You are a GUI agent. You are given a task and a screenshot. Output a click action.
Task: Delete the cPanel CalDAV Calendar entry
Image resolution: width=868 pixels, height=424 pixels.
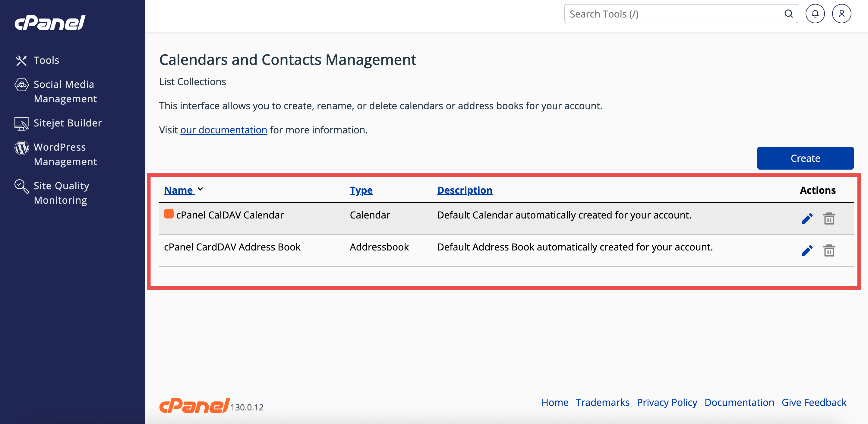(829, 218)
